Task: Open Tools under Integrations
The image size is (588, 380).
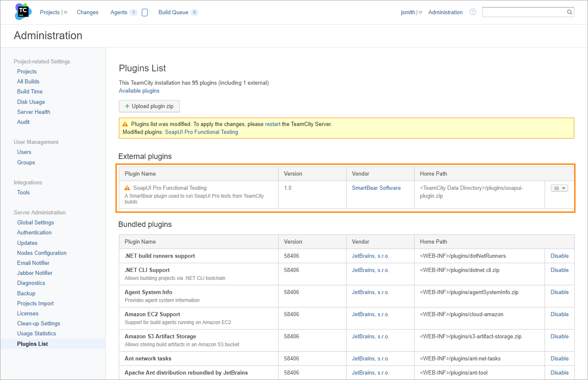Action: pyautogui.click(x=23, y=192)
